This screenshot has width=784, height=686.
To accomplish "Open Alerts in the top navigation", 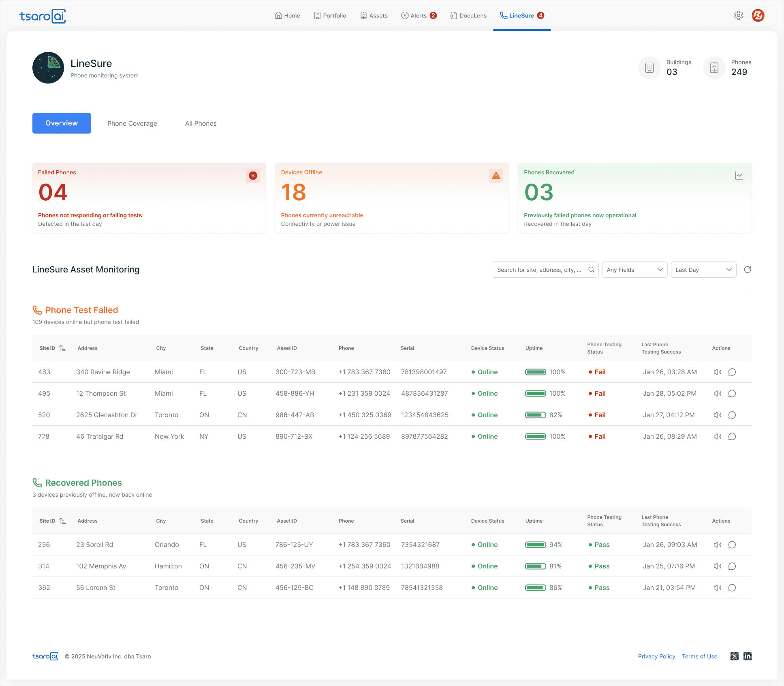I will point(419,15).
